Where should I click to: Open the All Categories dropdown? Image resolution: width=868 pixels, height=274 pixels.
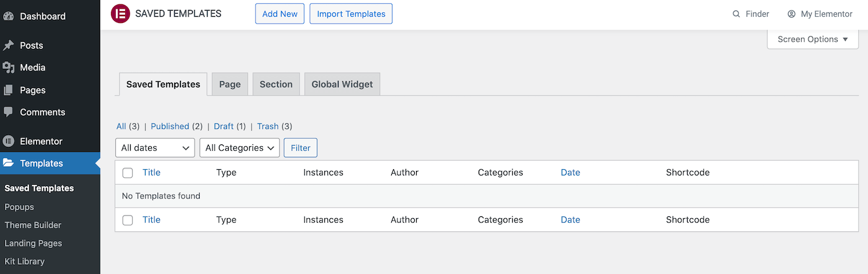[239, 148]
